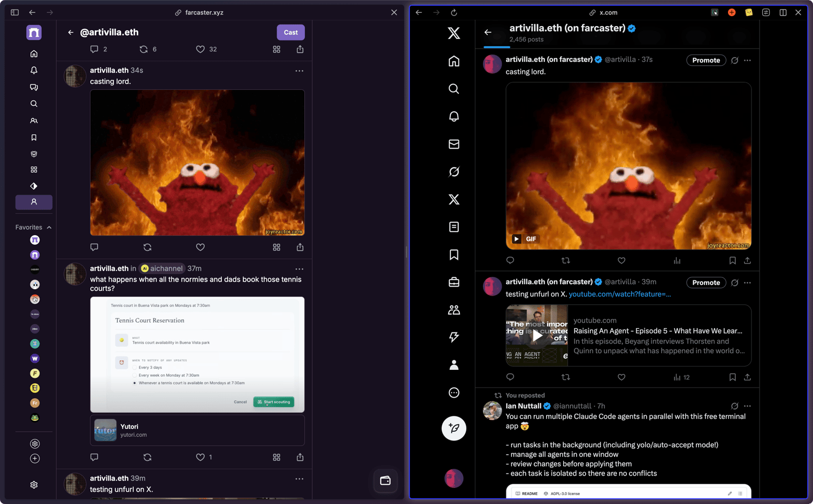Click the plus icon in Farcaster sidebar
This screenshot has height=504, width=813.
35,459
